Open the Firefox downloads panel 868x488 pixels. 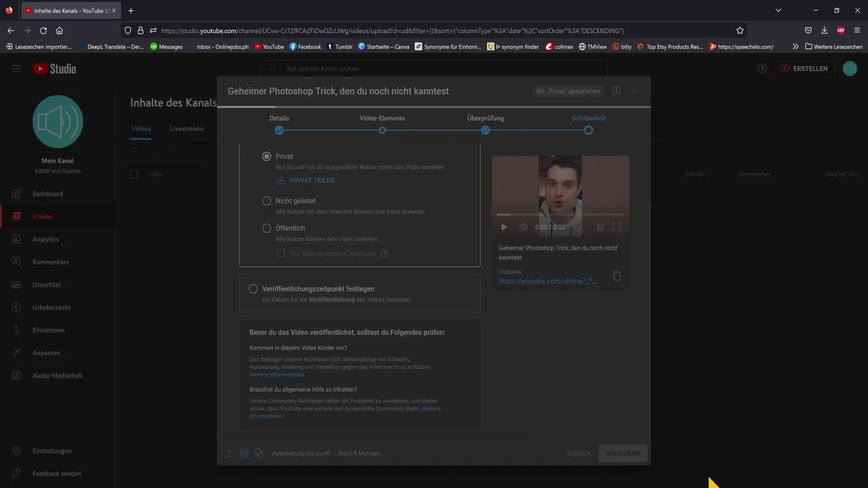pyautogui.click(x=824, y=31)
